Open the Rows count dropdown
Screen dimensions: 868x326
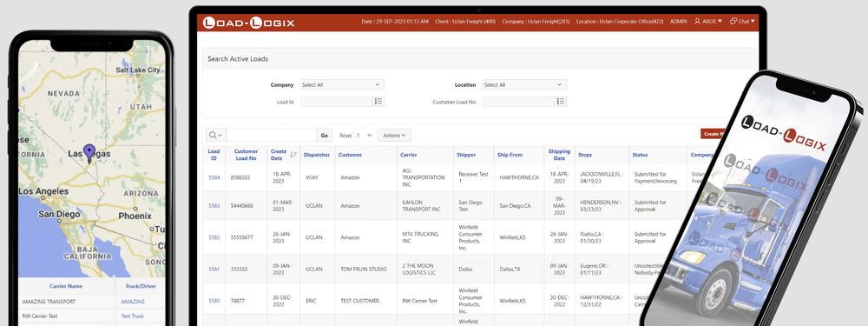point(365,136)
